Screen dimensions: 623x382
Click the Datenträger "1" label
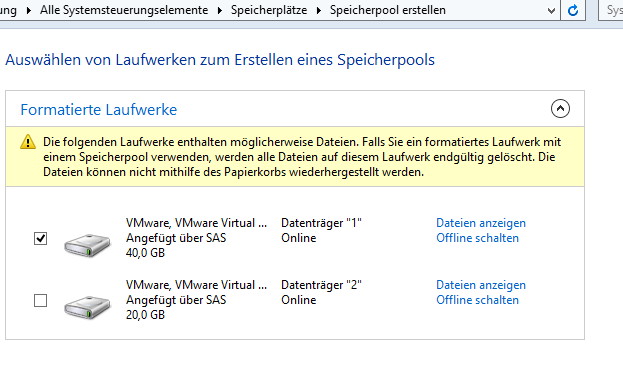pyautogui.click(x=321, y=223)
